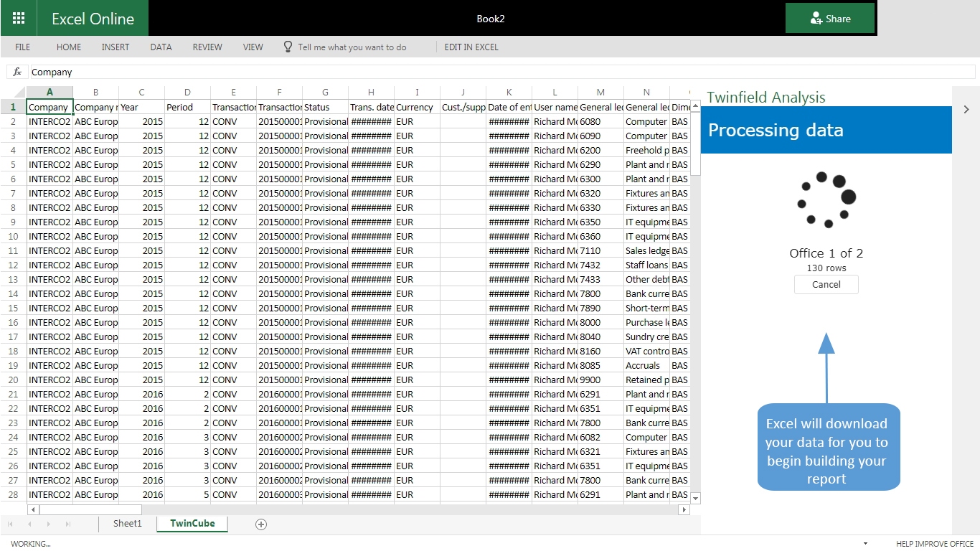The image size is (980, 551).
Task: Click the horizontal scrollbar left arrow
Action: point(33,509)
